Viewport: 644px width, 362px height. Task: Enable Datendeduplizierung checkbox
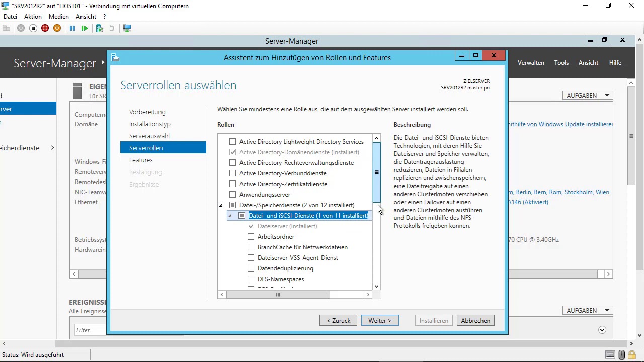click(x=251, y=268)
